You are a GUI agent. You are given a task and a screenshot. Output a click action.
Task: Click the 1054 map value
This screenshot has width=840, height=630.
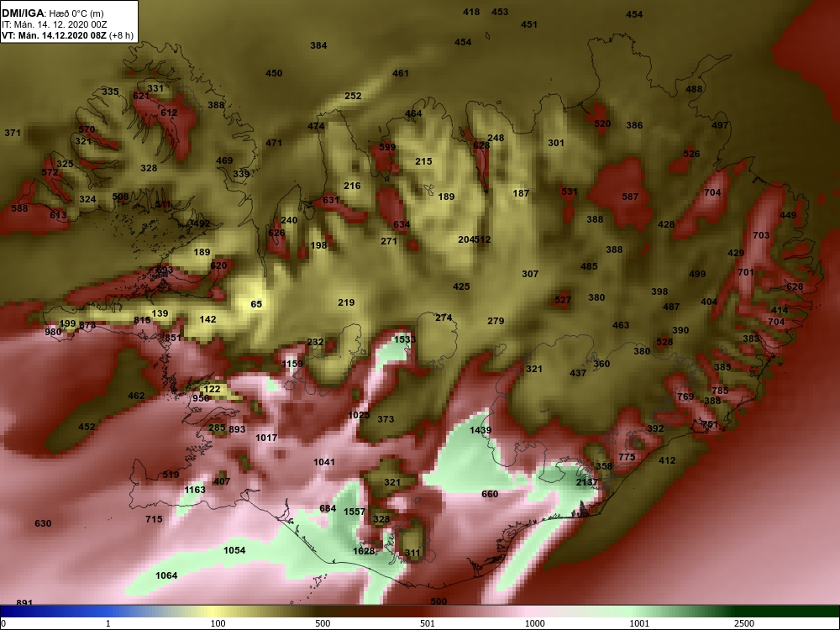tap(234, 550)
